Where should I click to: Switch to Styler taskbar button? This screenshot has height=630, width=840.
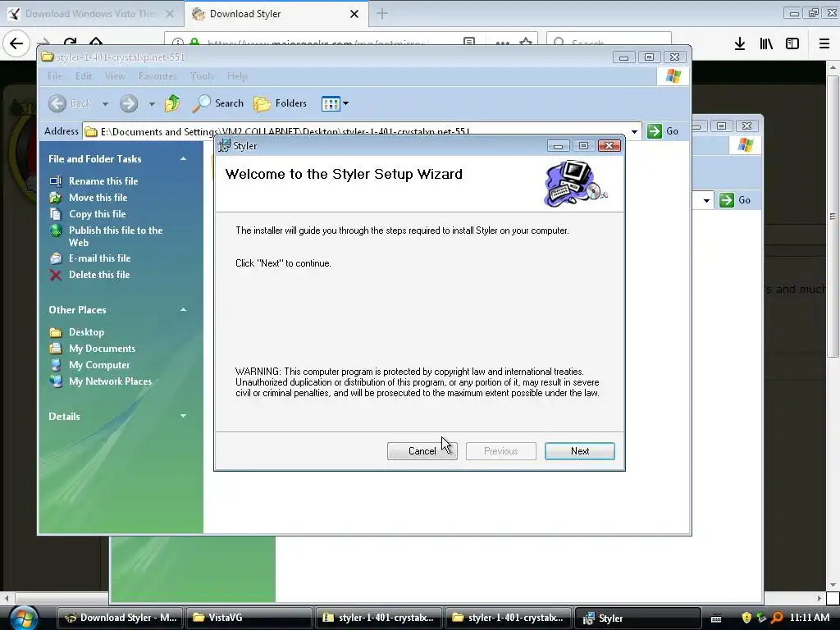click(x=637, y=618)
